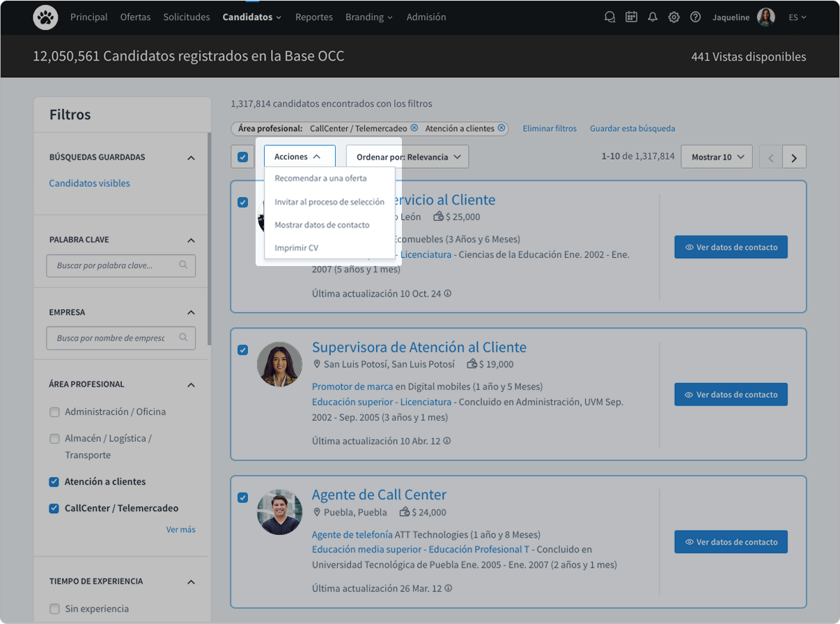Open settings gear icon
This screenshot has width=840, height=624.
[x=674, y=17]
